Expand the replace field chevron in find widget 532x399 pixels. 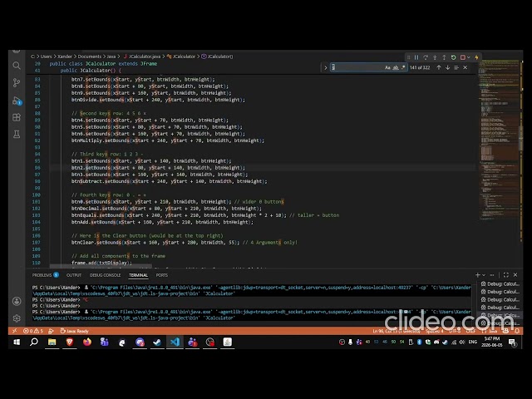coord(325,67)
